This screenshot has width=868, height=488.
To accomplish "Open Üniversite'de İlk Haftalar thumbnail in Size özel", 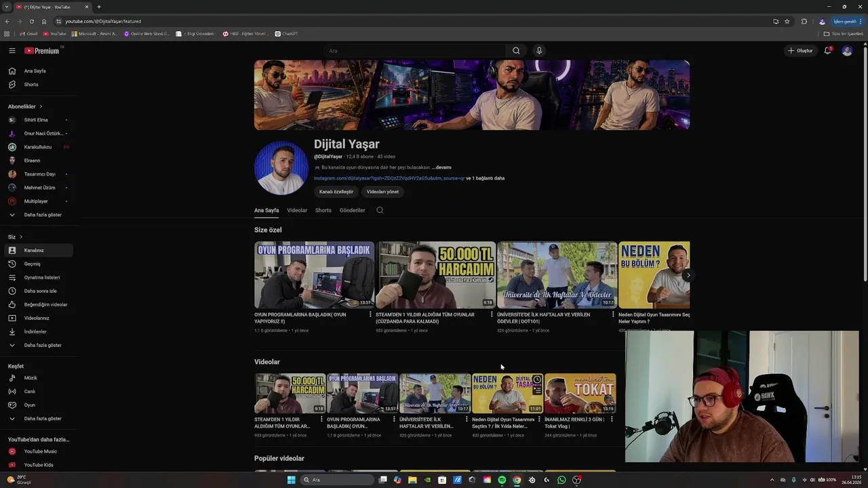I will click(x=557, y=275).
